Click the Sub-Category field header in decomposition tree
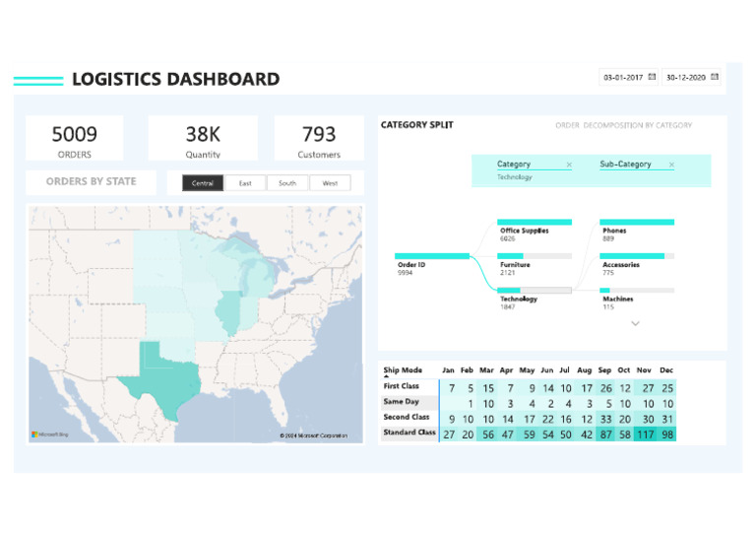 (625, 164)
